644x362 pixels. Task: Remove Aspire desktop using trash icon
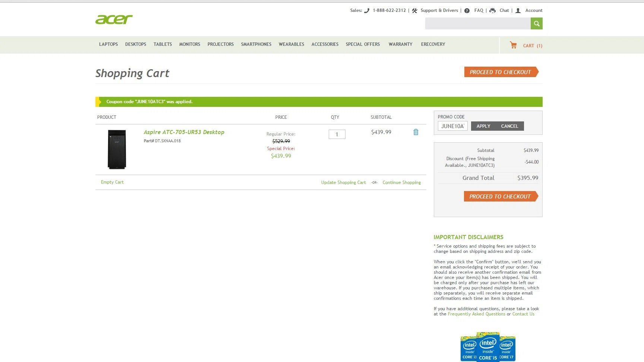416,132
